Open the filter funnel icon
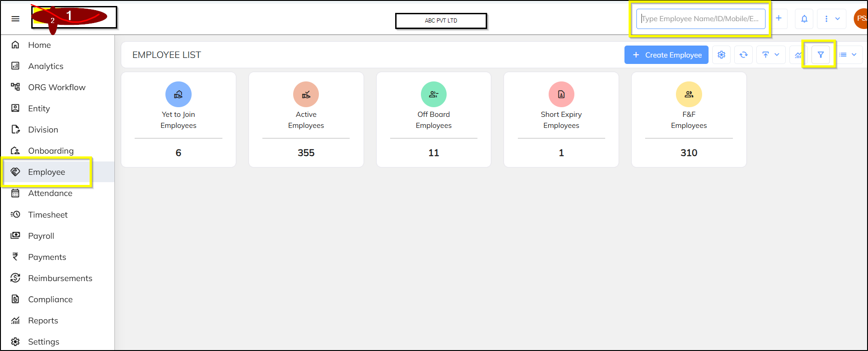Viewport: 868px width, 351px height. coord(821,55)
